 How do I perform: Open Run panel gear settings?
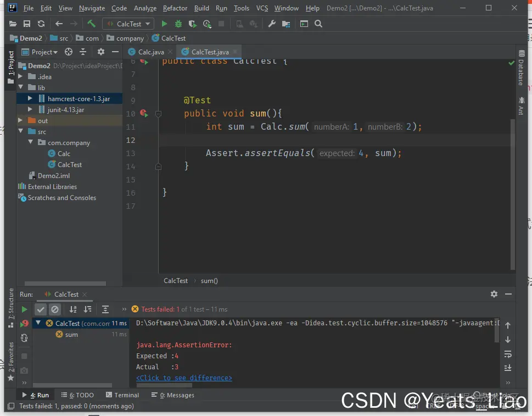click(x=494, y=294)
